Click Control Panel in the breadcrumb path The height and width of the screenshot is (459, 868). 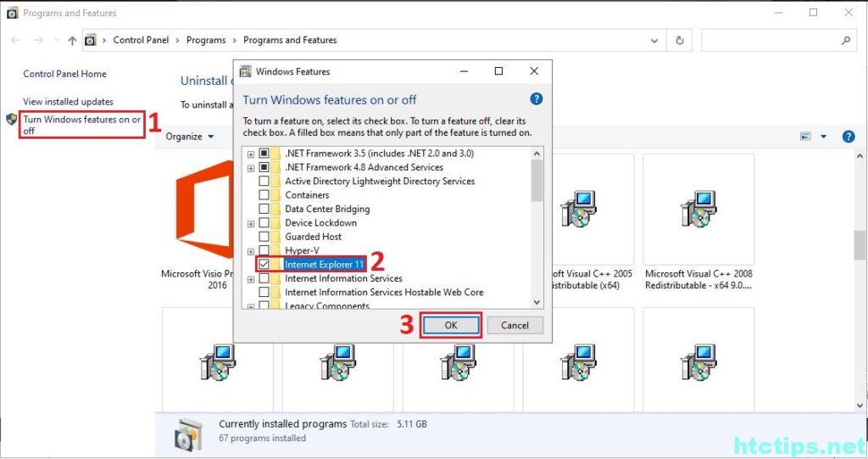coord(141,40)
